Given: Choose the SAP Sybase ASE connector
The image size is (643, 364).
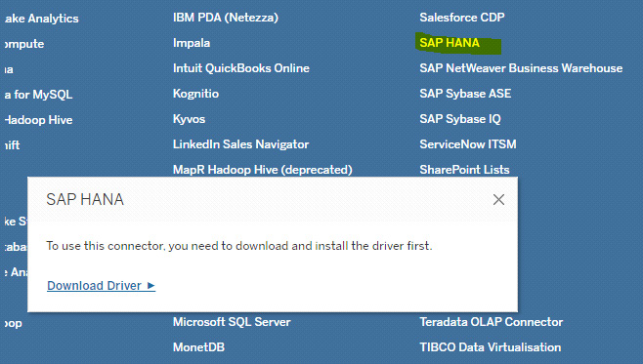Looking at the screenshot, I should pos(465,94).
